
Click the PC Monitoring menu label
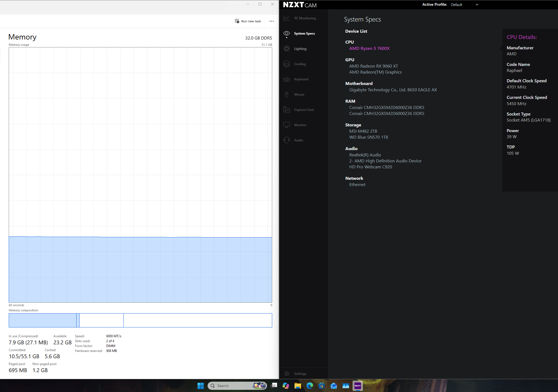(x=305, y=18)
